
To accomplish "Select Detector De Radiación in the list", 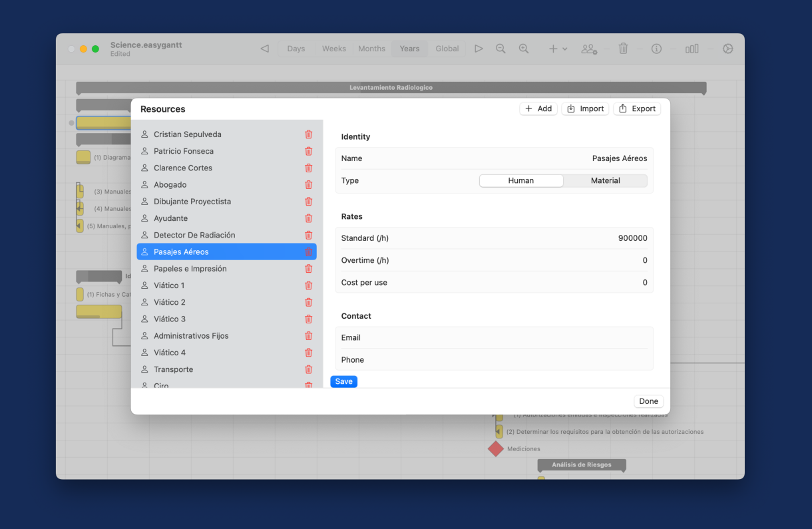I will 194,235.
